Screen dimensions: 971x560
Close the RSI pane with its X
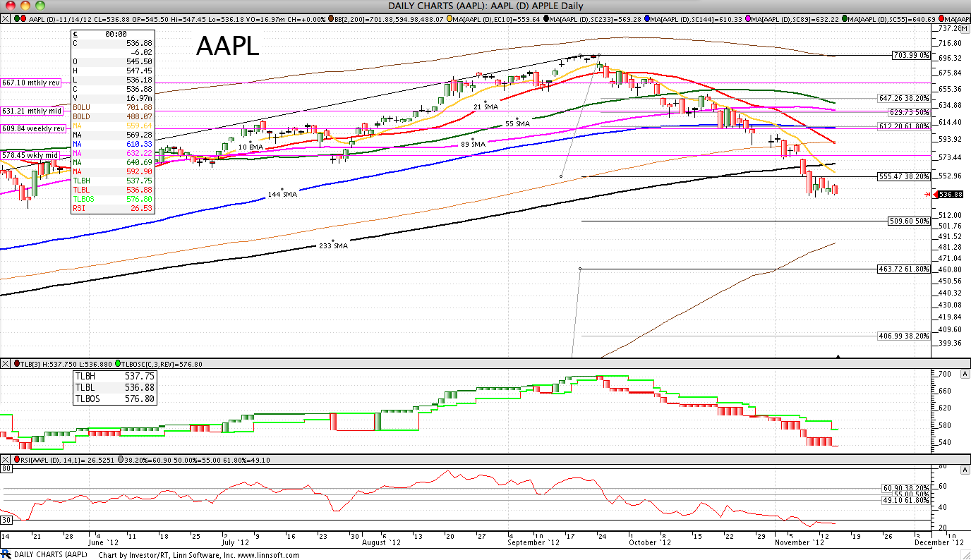coord(5,460)
